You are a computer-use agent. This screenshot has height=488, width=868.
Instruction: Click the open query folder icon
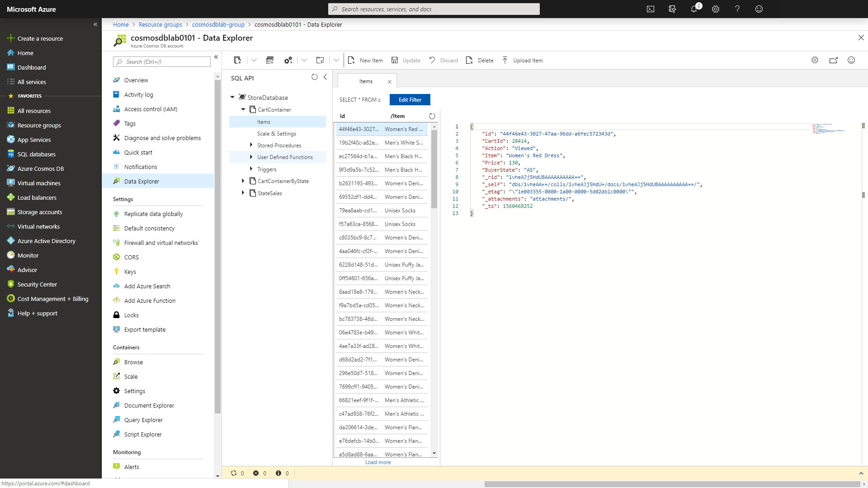(x=320, y=60)
